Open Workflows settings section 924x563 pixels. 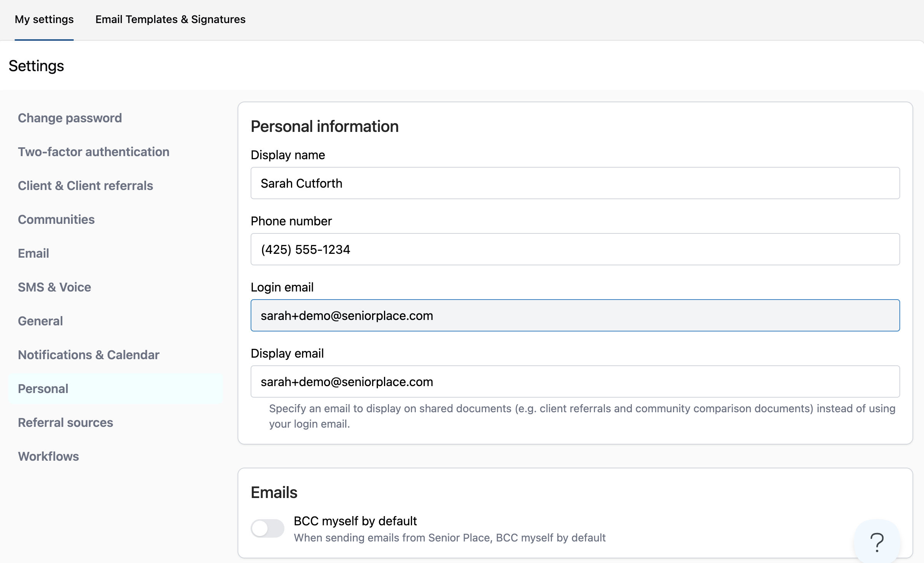pos(48,456)
